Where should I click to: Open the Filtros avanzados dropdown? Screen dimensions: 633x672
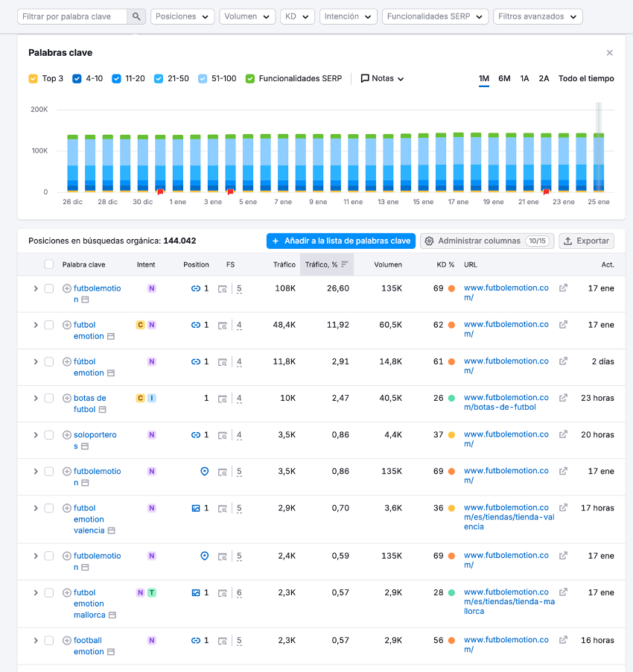[x=538, y=16]
